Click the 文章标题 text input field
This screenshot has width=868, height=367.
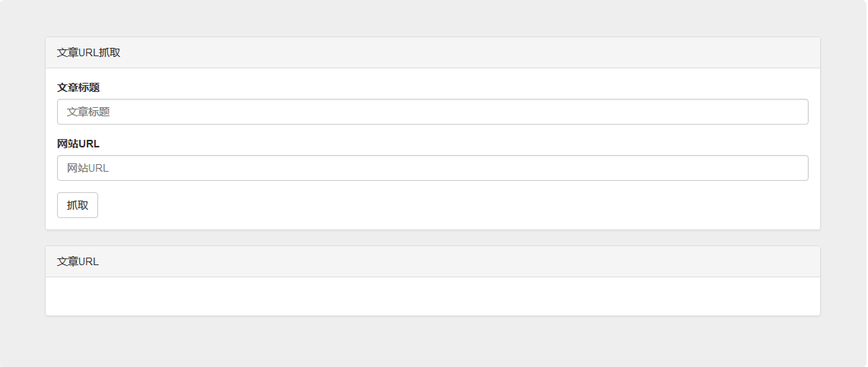432,112
